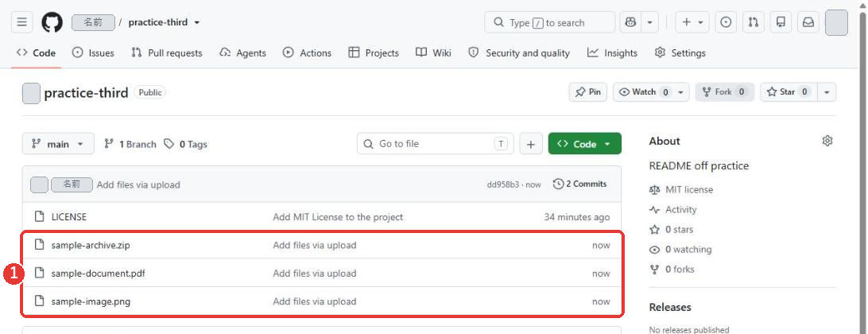
Task: Focus the Go to file field
Action: pyautogui.click(x=435, y=144)
